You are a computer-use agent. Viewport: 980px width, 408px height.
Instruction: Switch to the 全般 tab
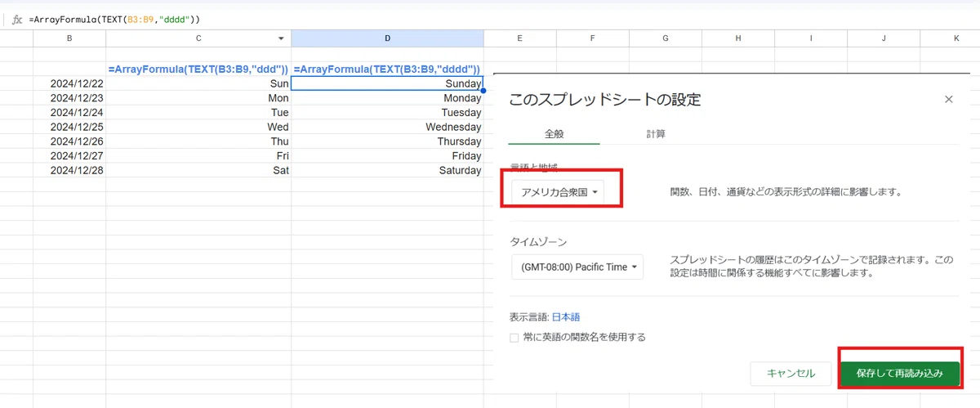[x=555, y=133]
